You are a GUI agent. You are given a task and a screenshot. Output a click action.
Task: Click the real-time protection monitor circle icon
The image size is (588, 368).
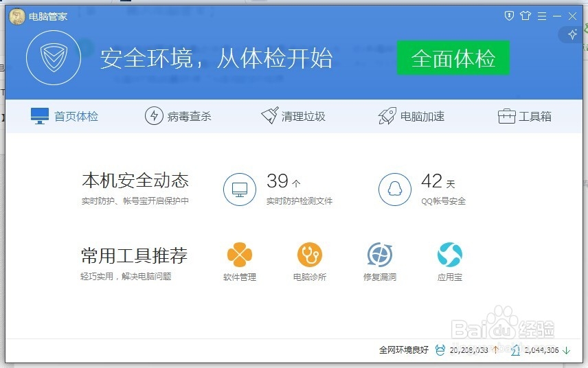[x=240, y=189]
